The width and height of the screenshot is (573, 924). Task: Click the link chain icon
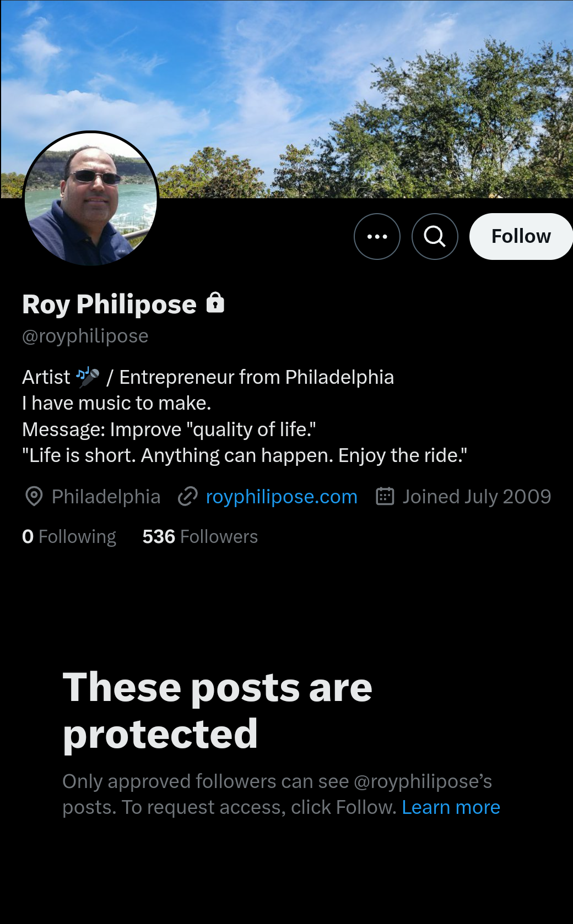(x=188, y=497)
